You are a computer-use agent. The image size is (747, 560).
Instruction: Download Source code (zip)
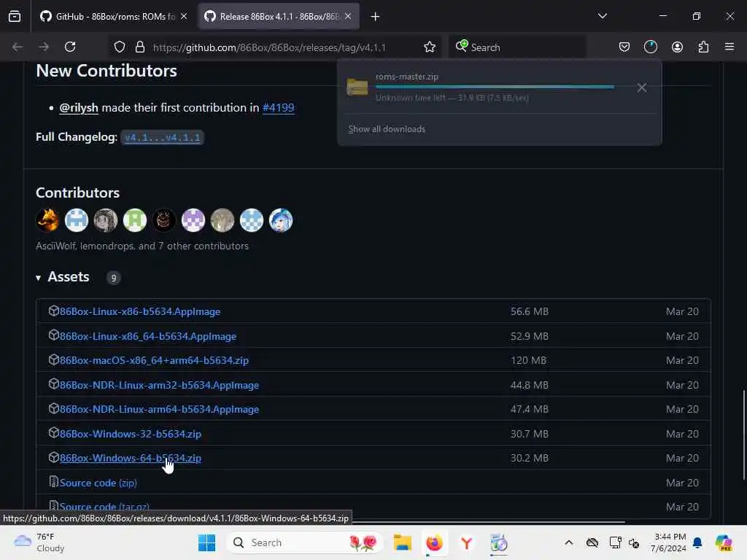[x=98, y=483]
